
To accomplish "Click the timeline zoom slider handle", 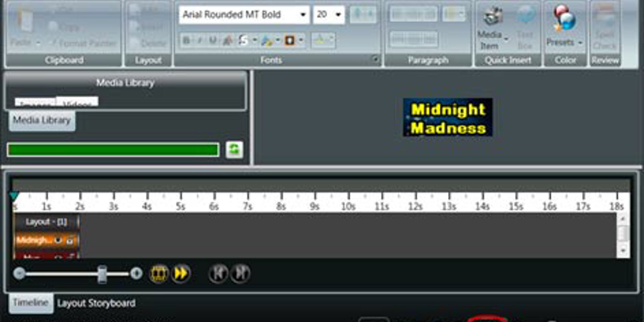I will click(x=102, y=274).
